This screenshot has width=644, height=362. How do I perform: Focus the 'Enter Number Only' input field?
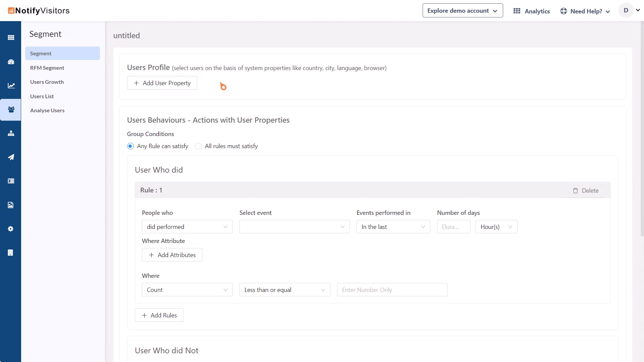392,290
